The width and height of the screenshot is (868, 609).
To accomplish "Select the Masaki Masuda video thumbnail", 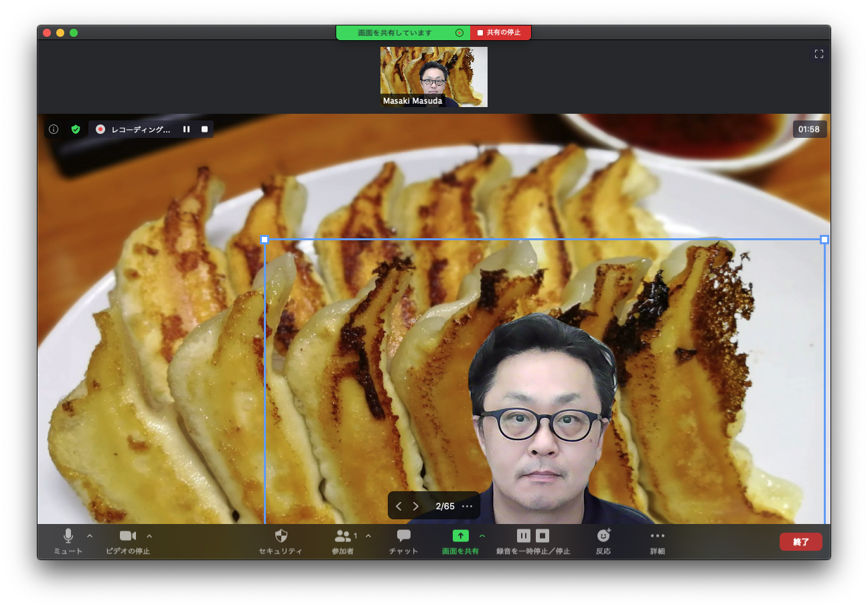I will pyautogui.click(x=433, y=77).
